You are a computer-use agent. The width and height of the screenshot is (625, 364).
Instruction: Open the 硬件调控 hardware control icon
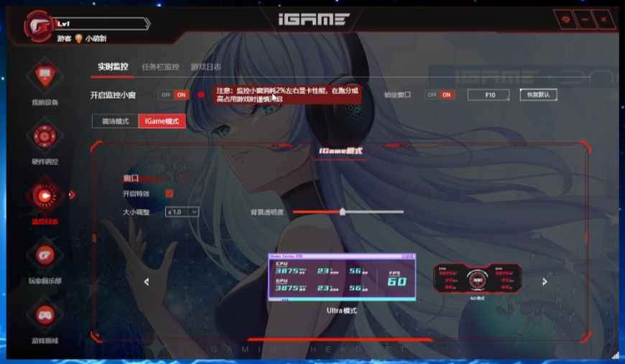(45, 135)
